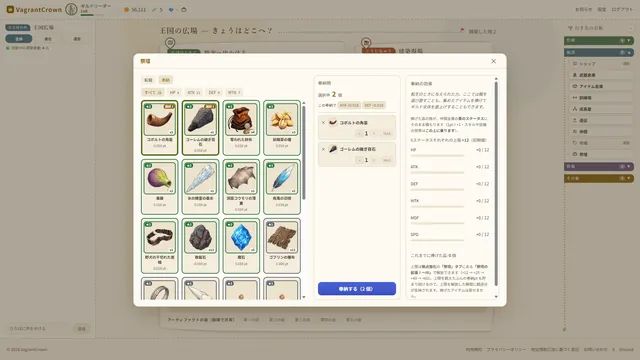Open 武器倉庫 in the sidebar
Viewport: 640px width, 360px height.
coord(601,75)
